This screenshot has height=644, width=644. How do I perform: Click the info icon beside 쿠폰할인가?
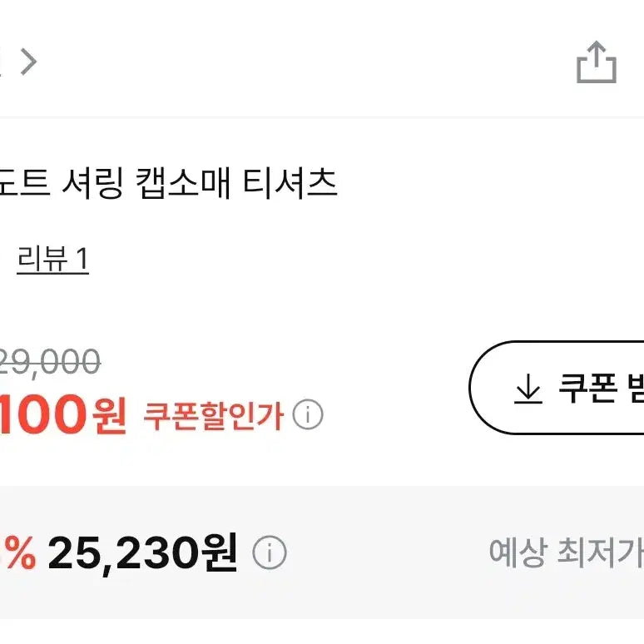tap(308, 414)
